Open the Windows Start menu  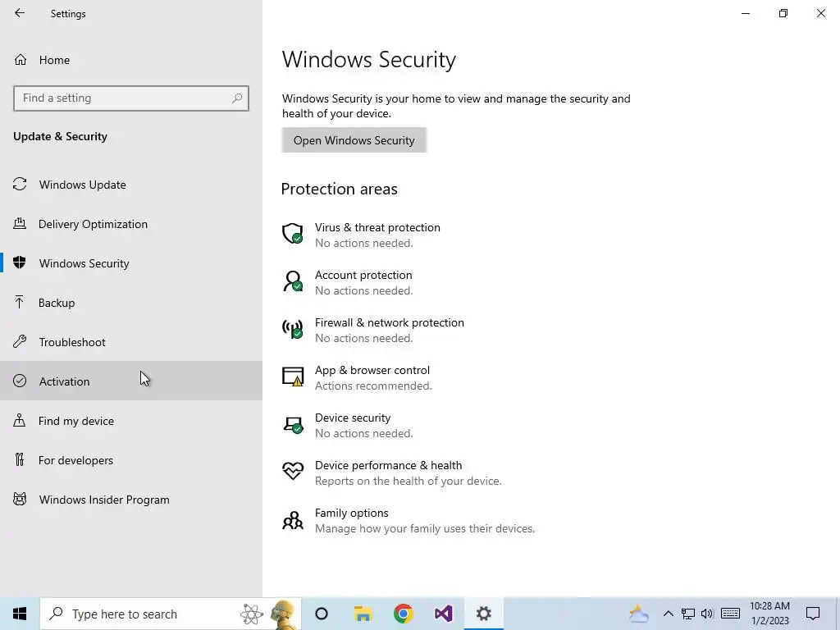click(x=20, y=614)
